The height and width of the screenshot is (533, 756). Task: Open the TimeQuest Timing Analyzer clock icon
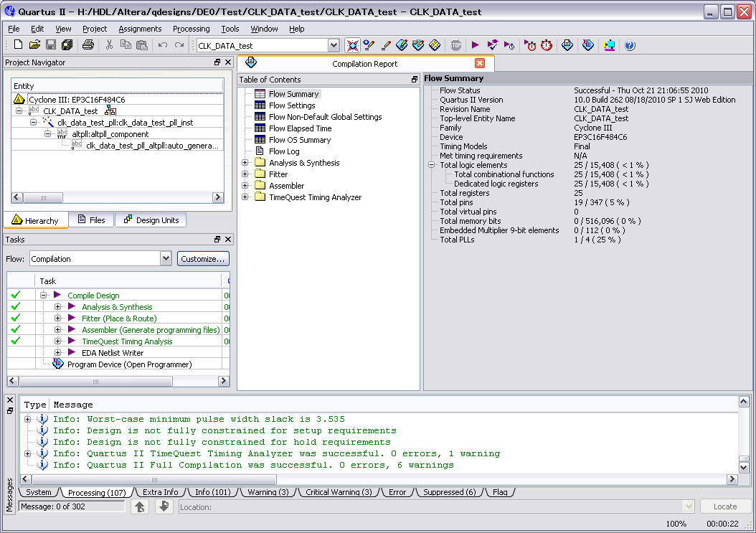point(547,45)
